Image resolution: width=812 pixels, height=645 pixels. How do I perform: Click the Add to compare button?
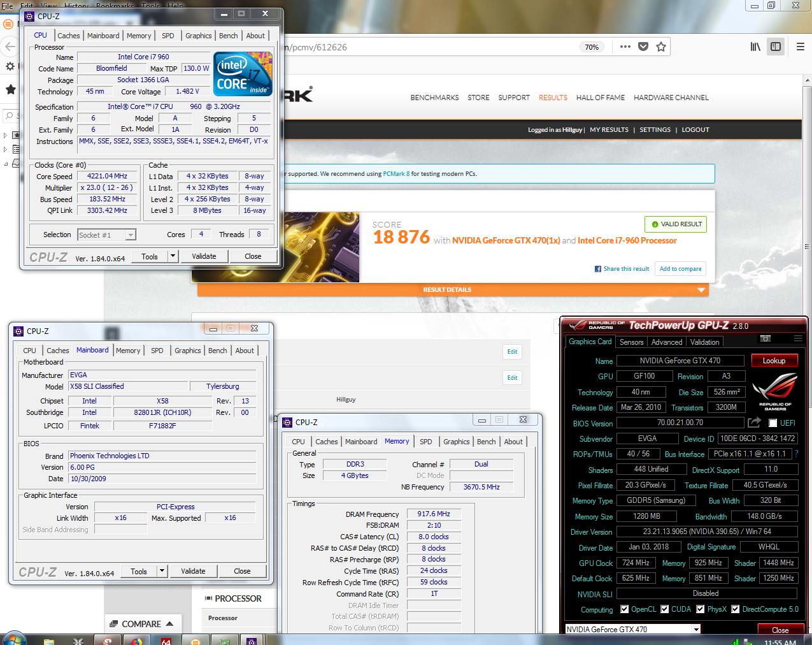681,269
